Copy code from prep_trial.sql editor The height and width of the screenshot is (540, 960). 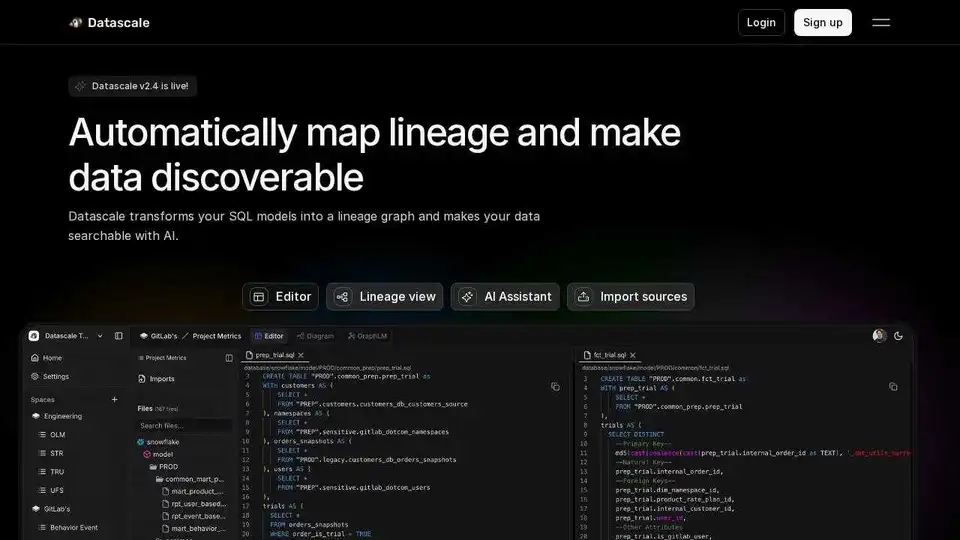pyautogui.click(x=555, y=387)
